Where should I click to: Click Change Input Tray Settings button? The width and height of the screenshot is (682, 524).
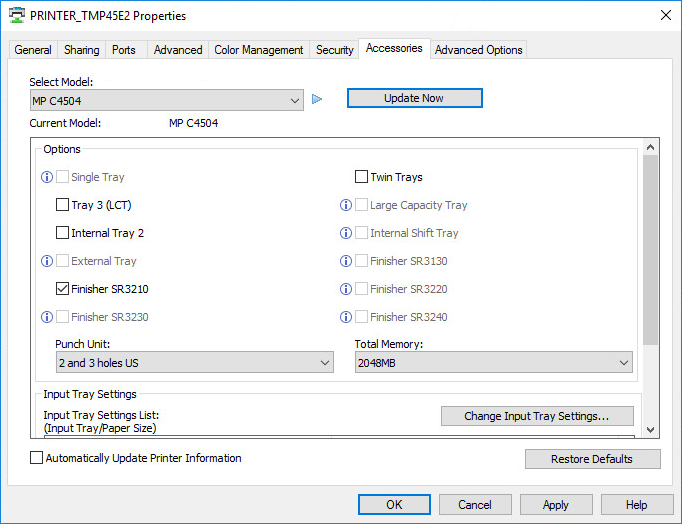click(x=537, y=416)
